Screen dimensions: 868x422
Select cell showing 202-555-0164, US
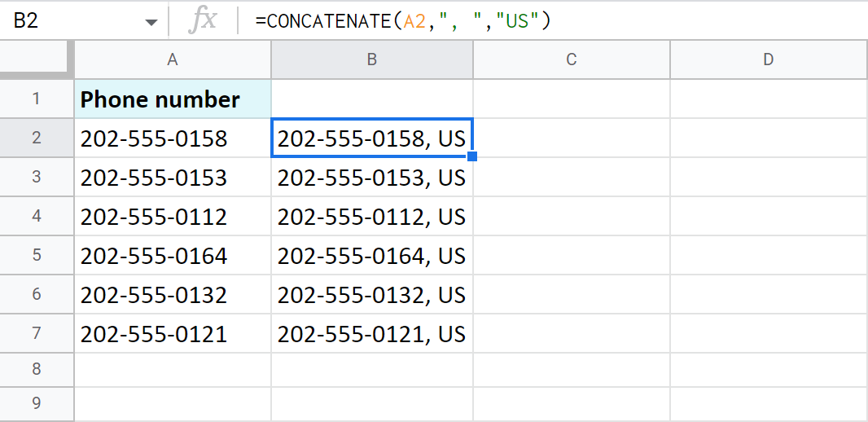pyautogui.click(x=372, y=255)
